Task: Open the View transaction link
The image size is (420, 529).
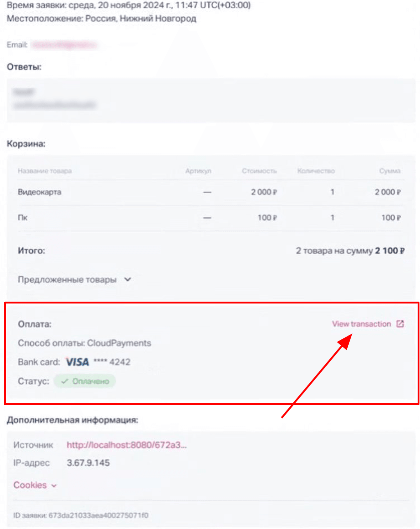Action: pyautogui.click(x=361, y=324)
